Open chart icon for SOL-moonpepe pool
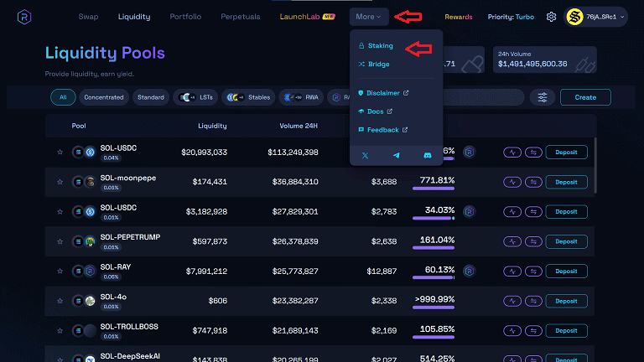 (x=512, y=182)
